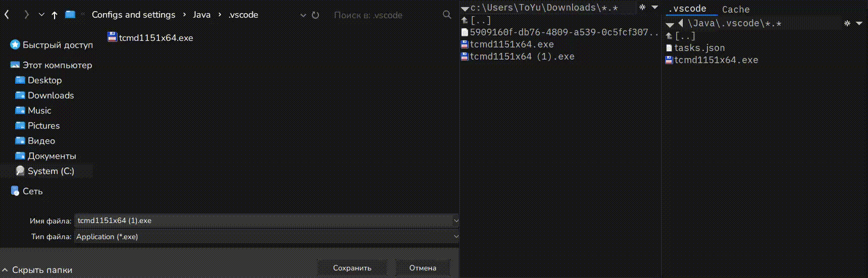Open history arrow in Downloads panel
The width and height of the screenshot is (868, 278).
click(x=655, y=8)
